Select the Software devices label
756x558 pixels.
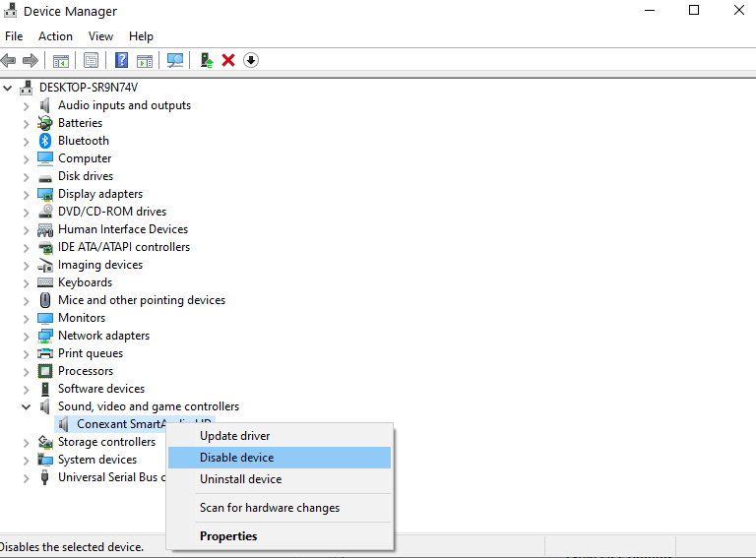(x=101, y=389)
